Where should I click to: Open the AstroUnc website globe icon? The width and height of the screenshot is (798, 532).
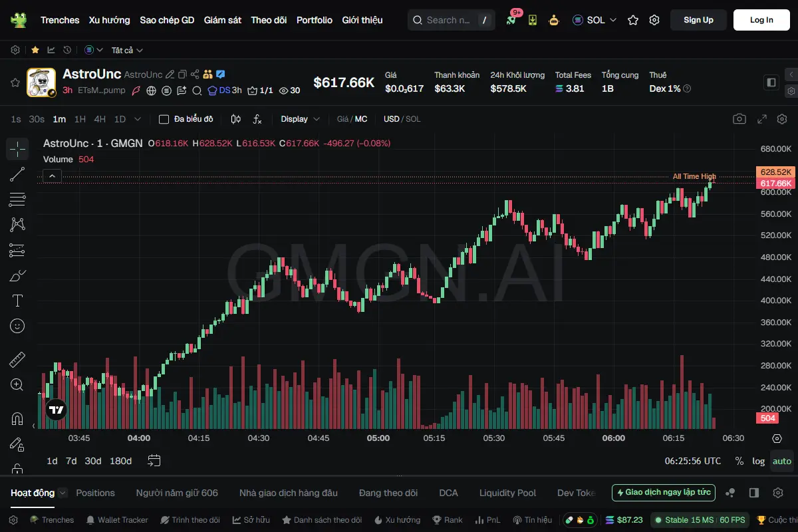pyautogui.click(x=152, y=90)
